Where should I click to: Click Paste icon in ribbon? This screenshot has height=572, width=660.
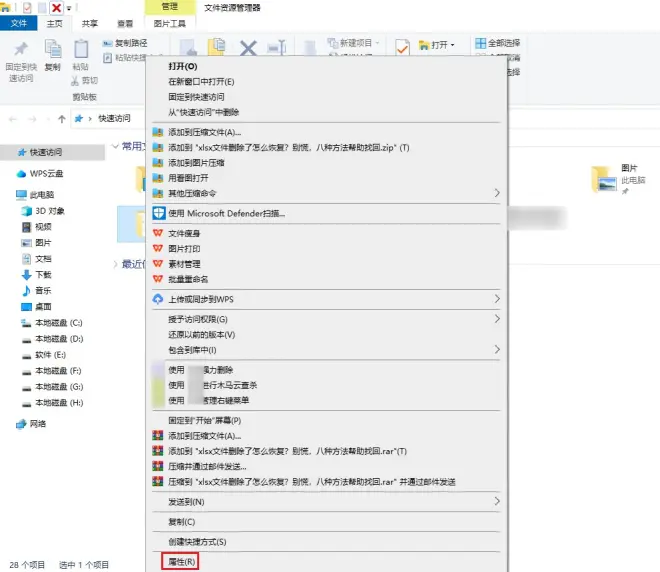(81, 49)
